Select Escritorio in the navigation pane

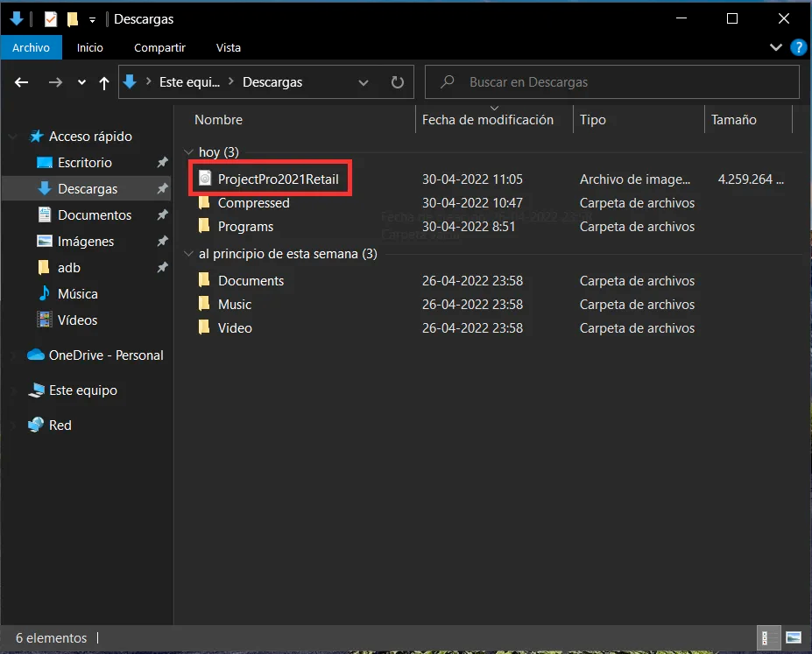click(85, 163)
